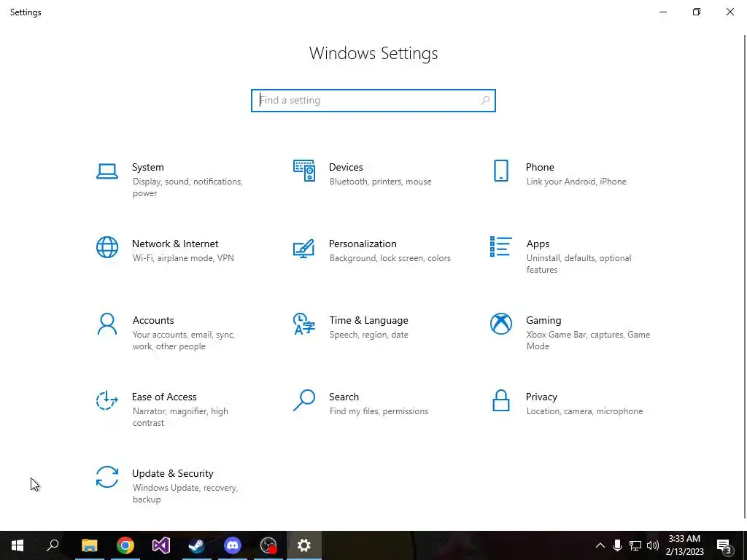Viewport: 747px width, 560px height.
Task: Launch File Explorer from taskbar
Action: click(x=89, y=545)
